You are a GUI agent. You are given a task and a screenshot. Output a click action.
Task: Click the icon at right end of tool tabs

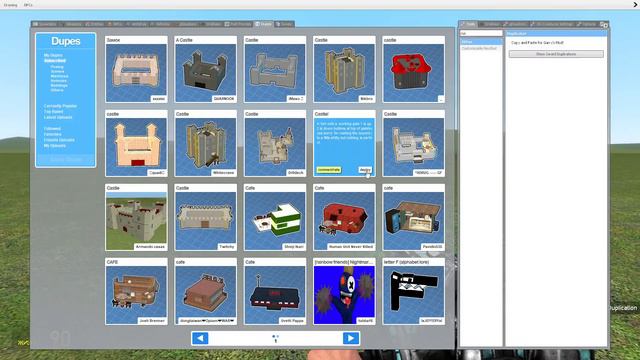[x=604, y=24]
